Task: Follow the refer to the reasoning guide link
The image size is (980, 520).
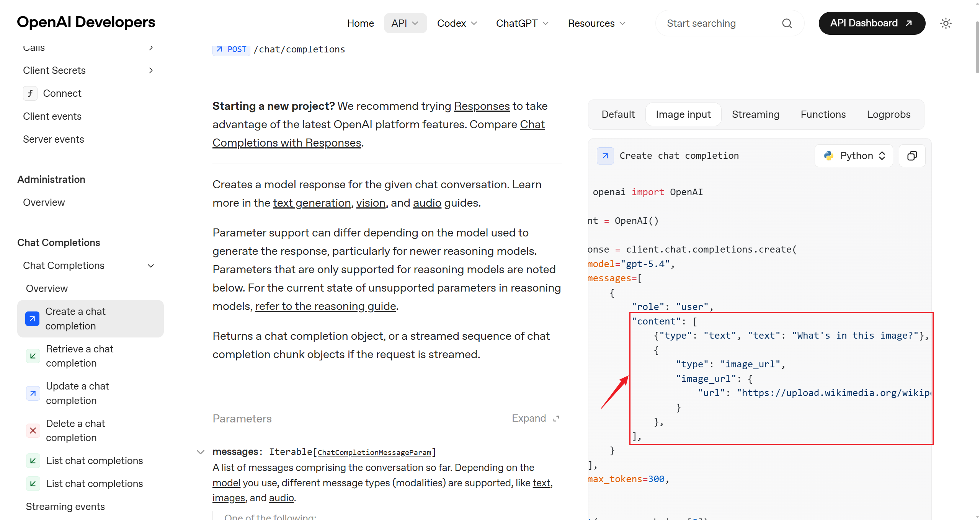Action: (325, 306)
